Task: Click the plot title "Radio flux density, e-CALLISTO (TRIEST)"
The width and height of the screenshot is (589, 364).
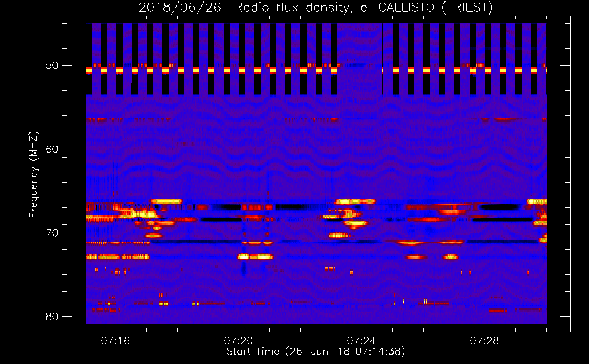Action: point(363,8)
